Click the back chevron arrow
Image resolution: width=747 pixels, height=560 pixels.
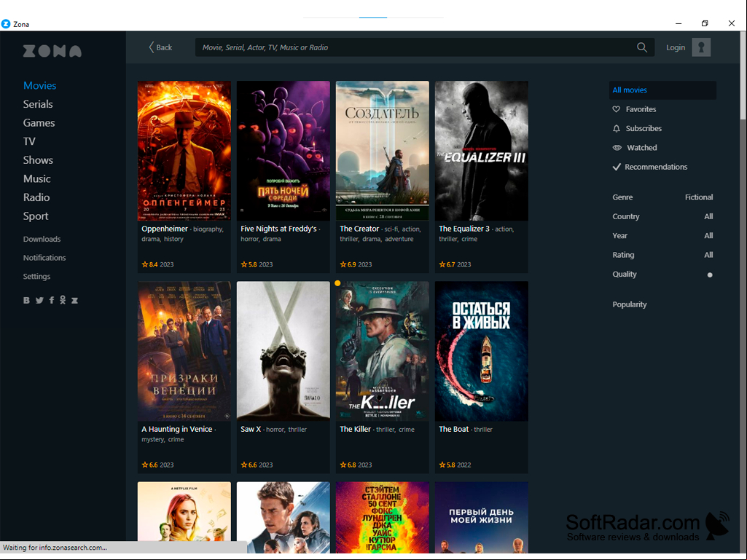(152, 47)
